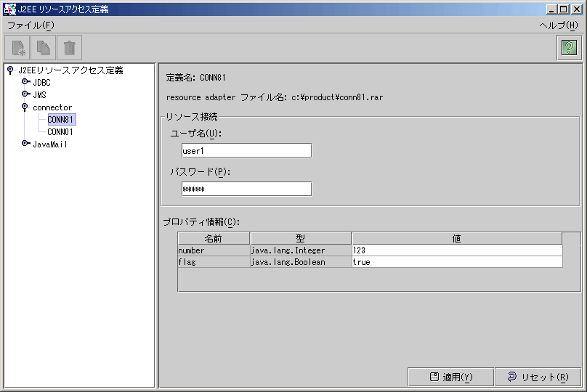Select root J2EEリソースアクセス定義 label

(x=70, y=70)
